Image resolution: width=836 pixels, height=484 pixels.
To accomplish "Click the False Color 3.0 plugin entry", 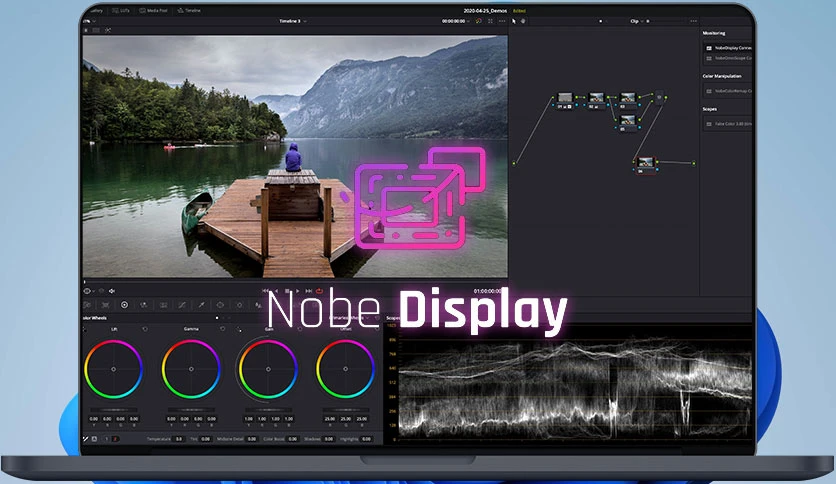I will pyautogui.click(x=728, y=124).
